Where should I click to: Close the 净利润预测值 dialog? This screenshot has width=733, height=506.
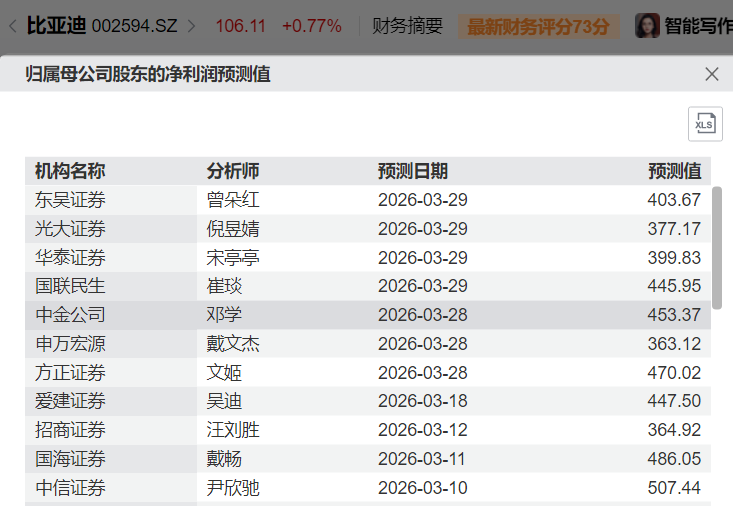coord(711,74)
